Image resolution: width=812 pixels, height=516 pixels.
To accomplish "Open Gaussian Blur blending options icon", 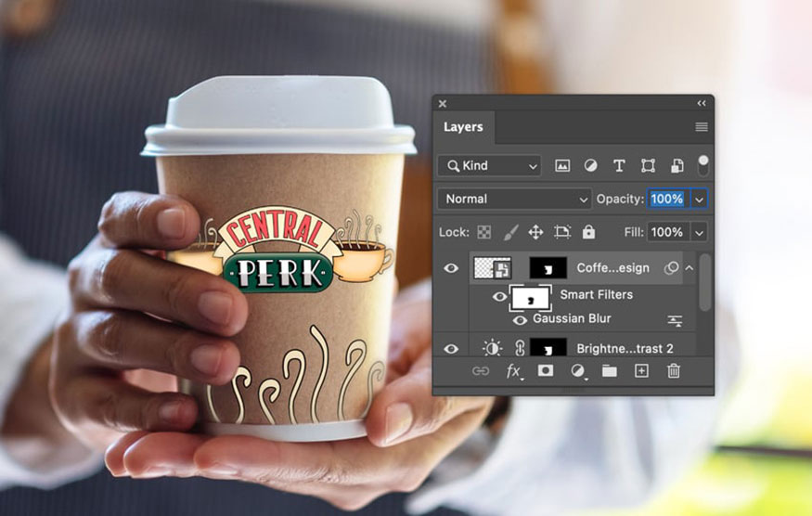I will 675,321.
